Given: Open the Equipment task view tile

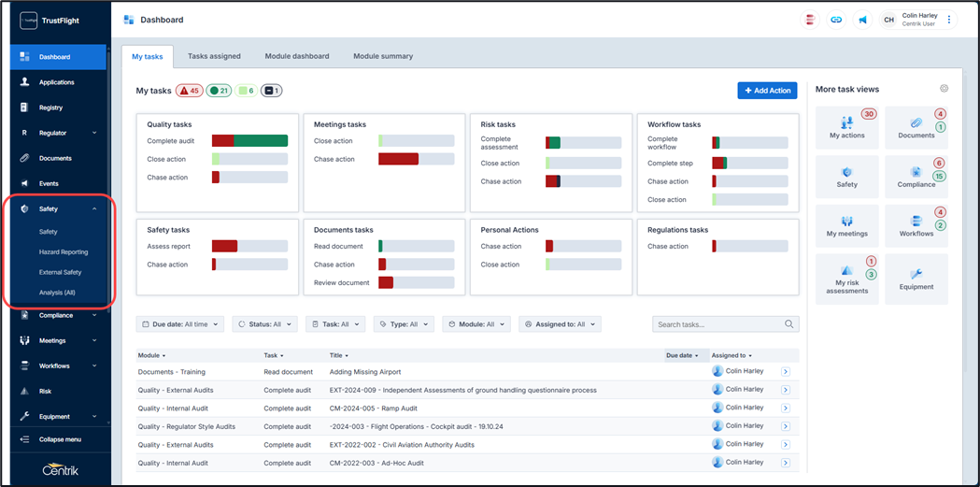Looking at the screenshot, I should [916, 279].
